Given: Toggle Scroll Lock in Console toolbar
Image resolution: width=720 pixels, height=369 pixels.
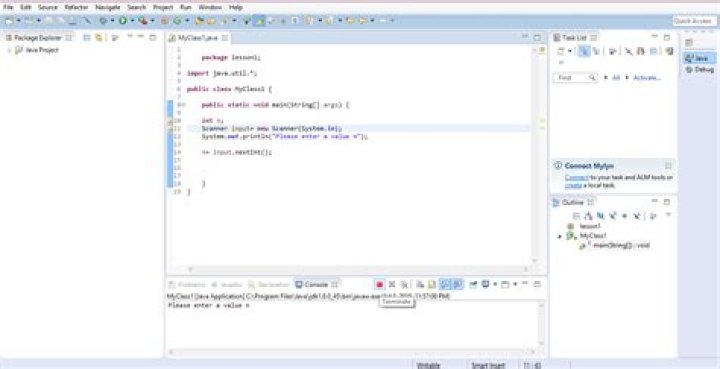Looking at the screenshot, I should [432, 285].
